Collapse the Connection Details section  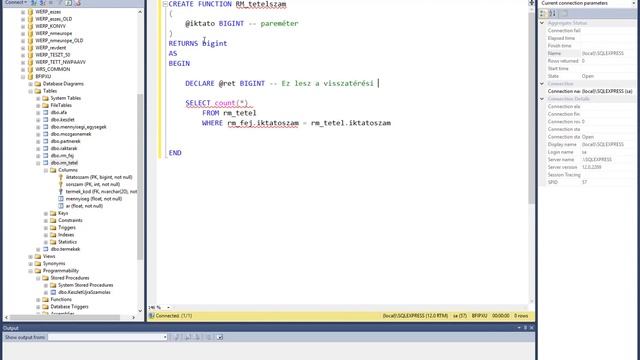(x=542, y=99)
